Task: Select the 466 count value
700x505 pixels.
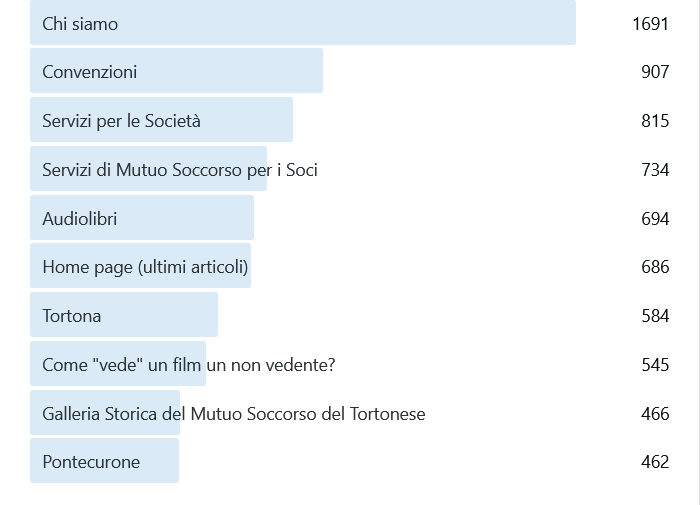Action: click(x=655, y=413)
